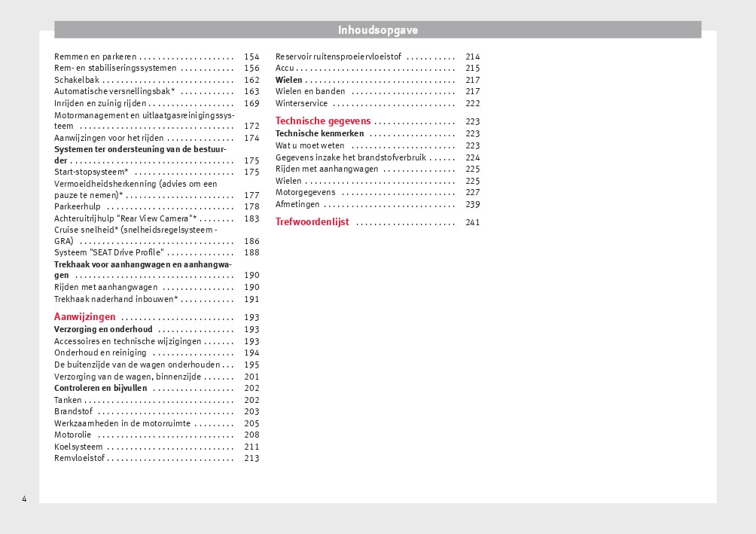This screenshot has height=534, width=756.
Task: Click the Verzorging en onderhoud section
Action: (x=103, y=329)
